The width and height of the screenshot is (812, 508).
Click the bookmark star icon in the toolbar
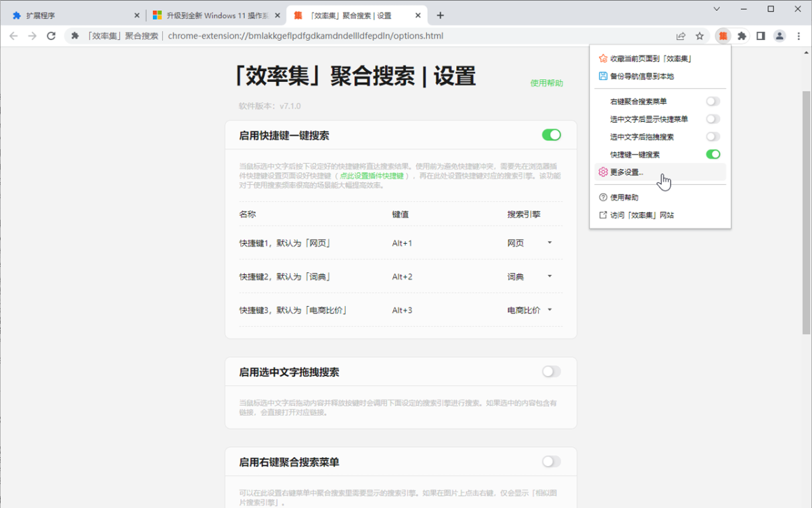point(700,36)
